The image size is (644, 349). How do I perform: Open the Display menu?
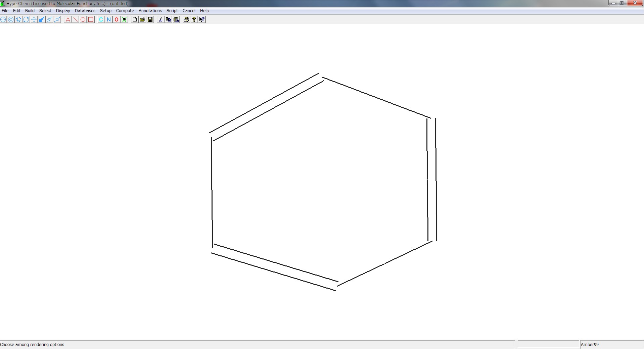pyautogui.click(x=63, y=11)
